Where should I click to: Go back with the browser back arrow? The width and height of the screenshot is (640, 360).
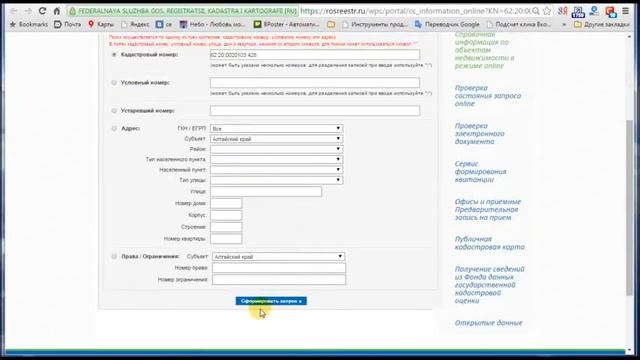pos(13,11)
